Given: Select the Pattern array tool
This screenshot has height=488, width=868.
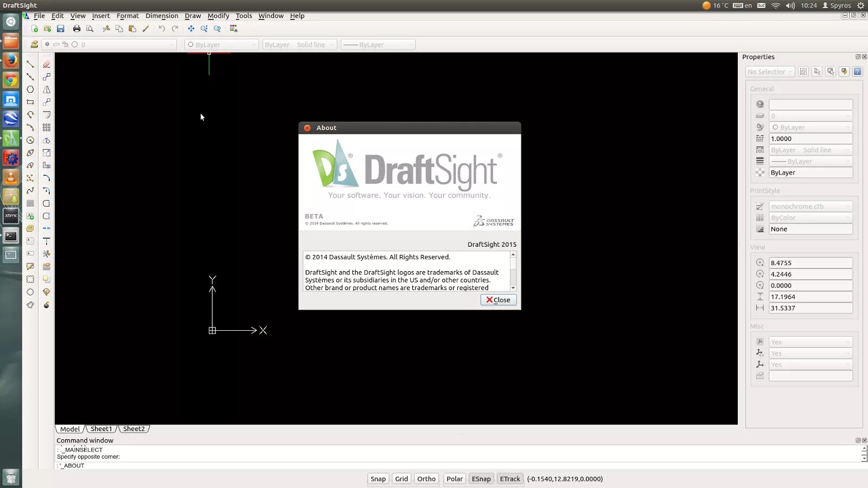Looking at the screenshot, I should 47,127.
